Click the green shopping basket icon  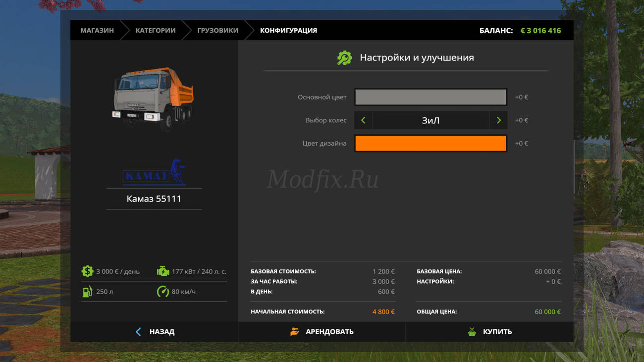pyautogui.click(x=472, y=332)
